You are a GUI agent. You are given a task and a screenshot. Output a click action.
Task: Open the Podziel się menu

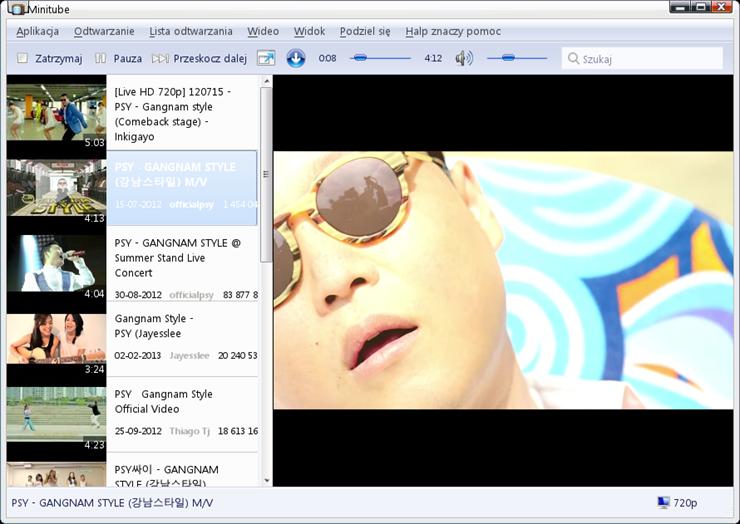point(365,32)
